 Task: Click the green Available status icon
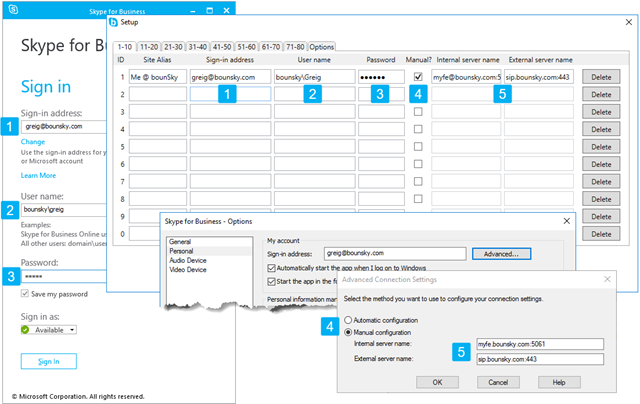pos(25,330)
